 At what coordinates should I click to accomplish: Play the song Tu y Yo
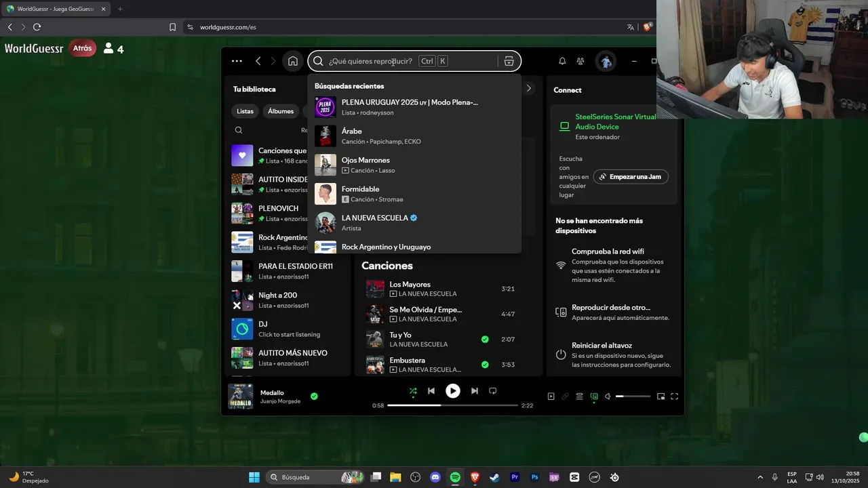click(x=375, y=340)
